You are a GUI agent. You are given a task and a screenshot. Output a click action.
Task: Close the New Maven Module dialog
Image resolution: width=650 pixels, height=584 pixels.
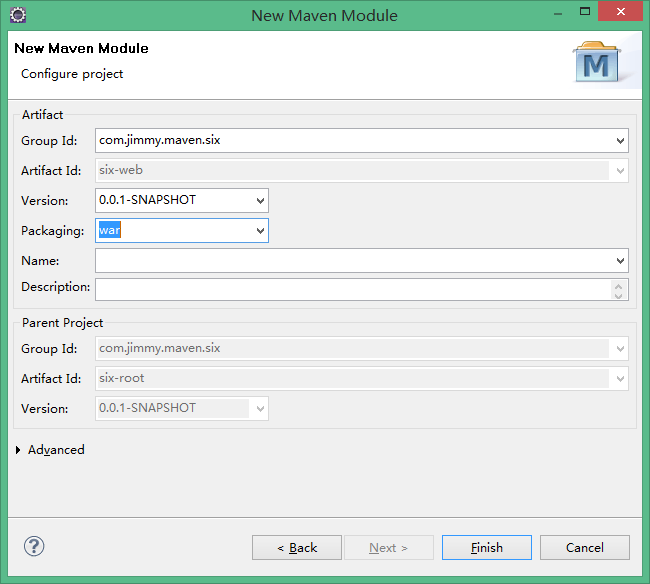[621, 11]
